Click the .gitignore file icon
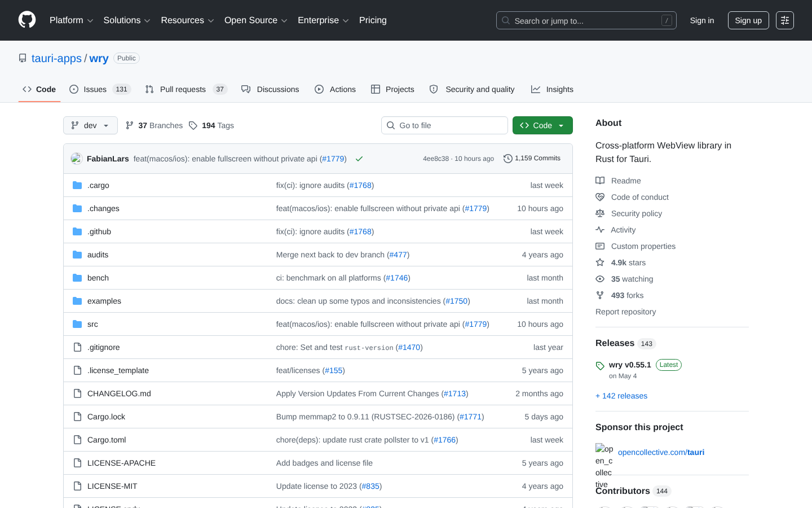 (77, 347)
